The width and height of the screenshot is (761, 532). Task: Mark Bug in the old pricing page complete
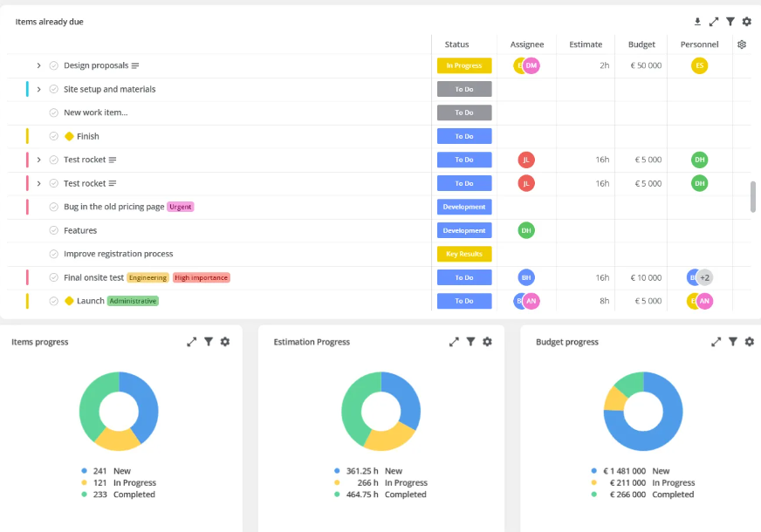click(53, 207)
